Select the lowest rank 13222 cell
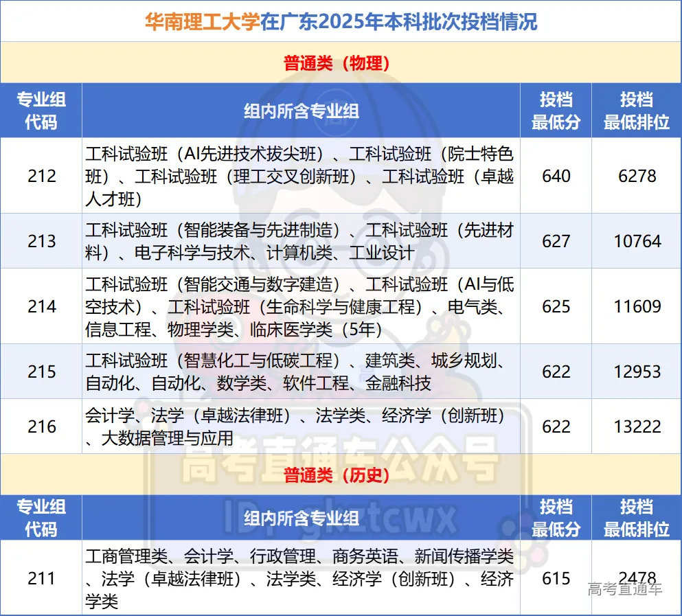This screenshot has width=682, height=616. point(637,426)
